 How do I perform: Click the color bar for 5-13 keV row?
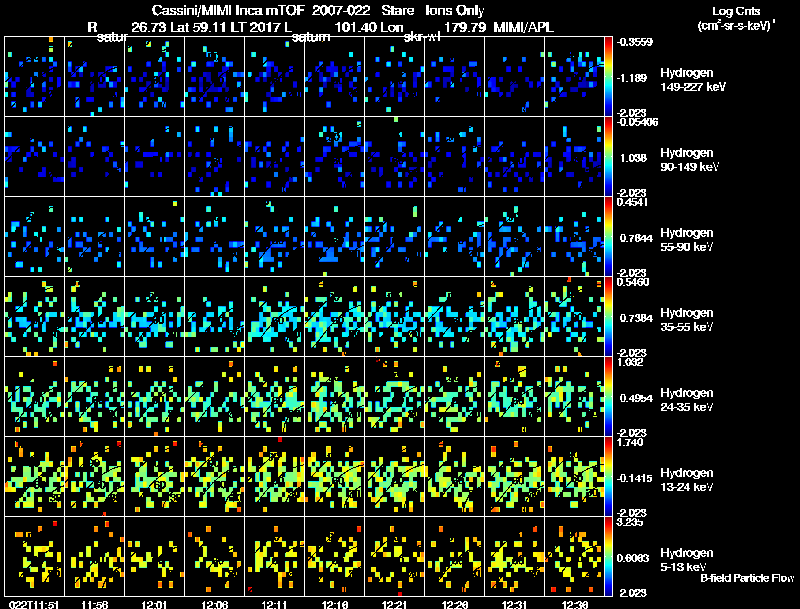(608, 556)
